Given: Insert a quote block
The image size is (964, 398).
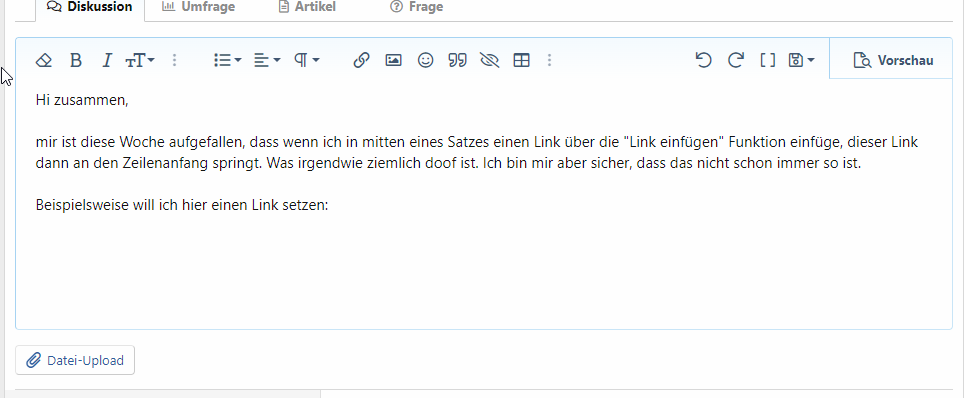Looking at the screenshot, I should click(457, 60).
